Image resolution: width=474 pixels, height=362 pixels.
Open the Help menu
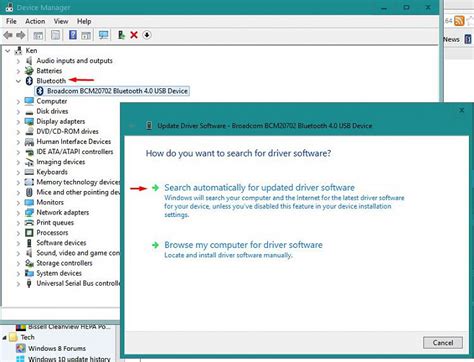(84, 21)
